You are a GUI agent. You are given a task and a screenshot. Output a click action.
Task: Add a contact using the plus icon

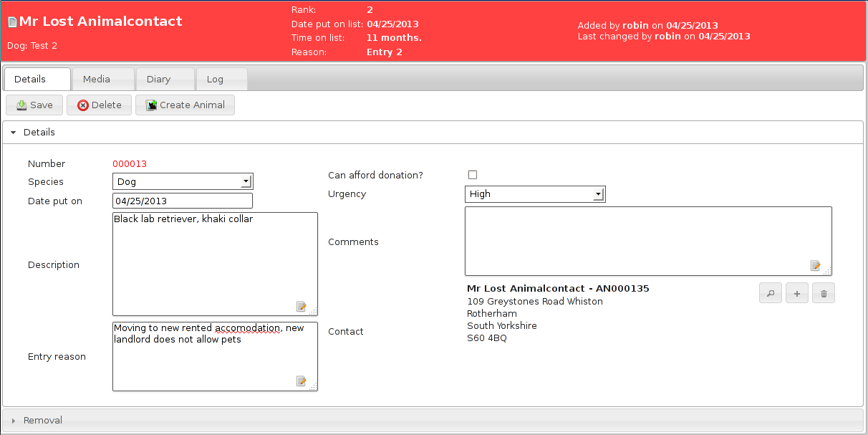click(796, 292)
